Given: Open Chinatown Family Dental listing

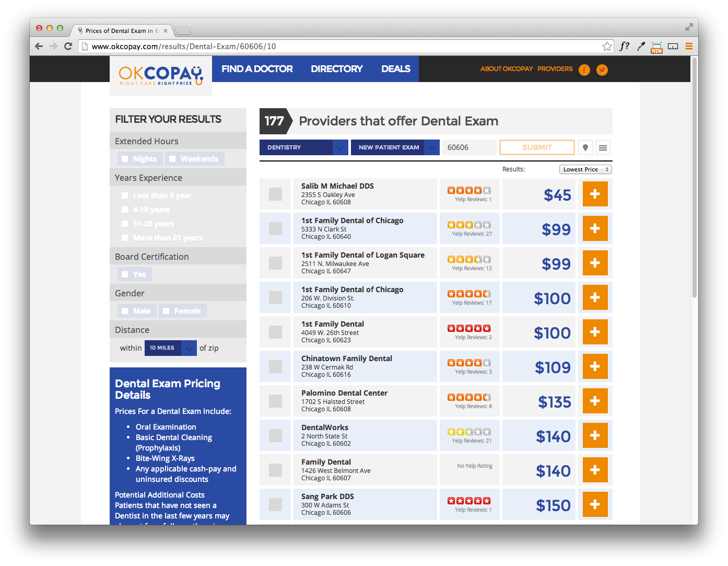Looking at the screenshot, I should coord(347,359).
